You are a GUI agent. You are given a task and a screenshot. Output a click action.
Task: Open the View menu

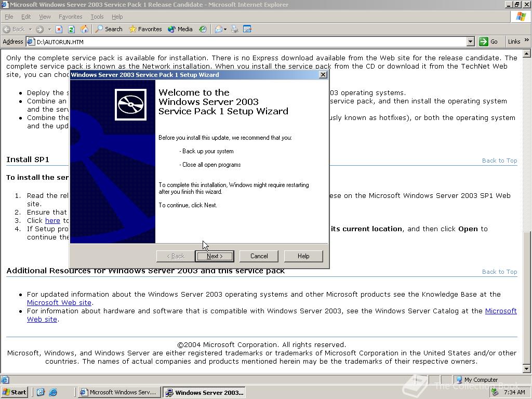click(45, 17)
